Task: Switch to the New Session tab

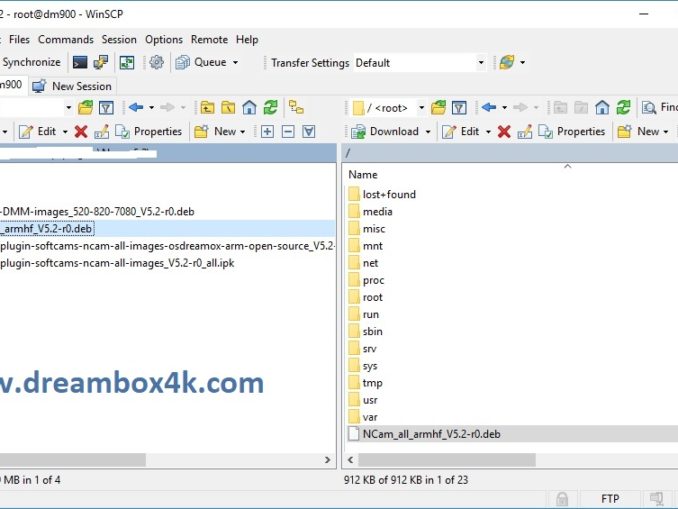Action: (73, 86)
